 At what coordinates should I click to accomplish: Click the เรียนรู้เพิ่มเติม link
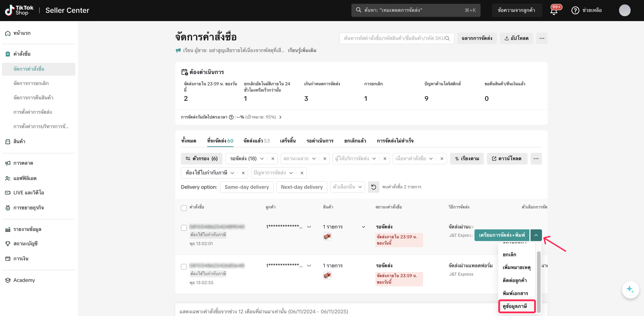pos(302,50)
